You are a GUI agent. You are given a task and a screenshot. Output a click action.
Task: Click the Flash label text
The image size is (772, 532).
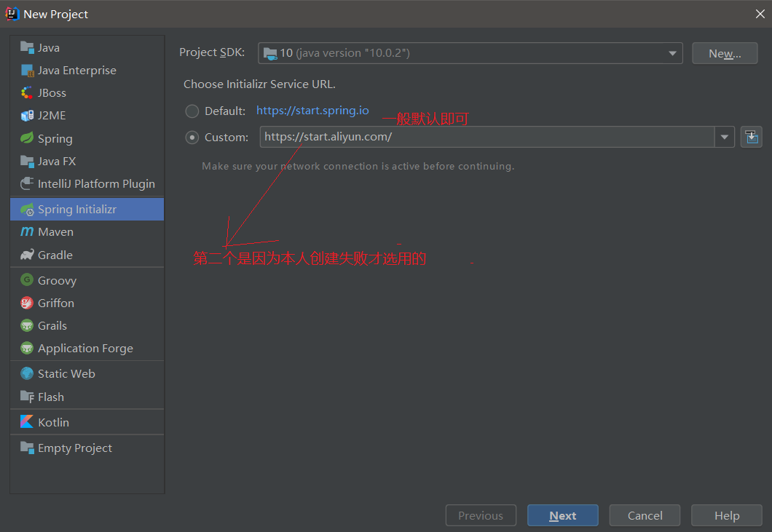point(51,397)
